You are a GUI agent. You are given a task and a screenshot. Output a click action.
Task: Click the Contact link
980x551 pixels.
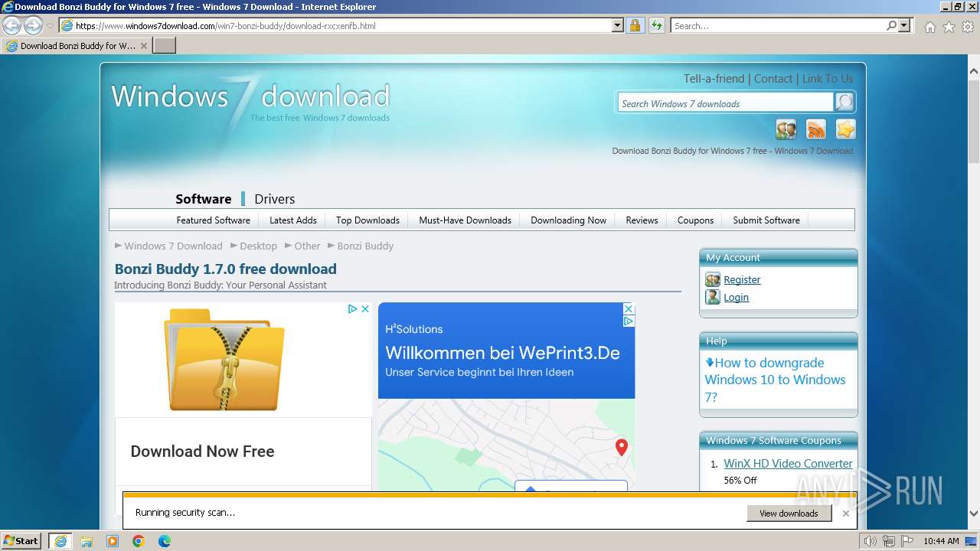[x=773, y=79]
